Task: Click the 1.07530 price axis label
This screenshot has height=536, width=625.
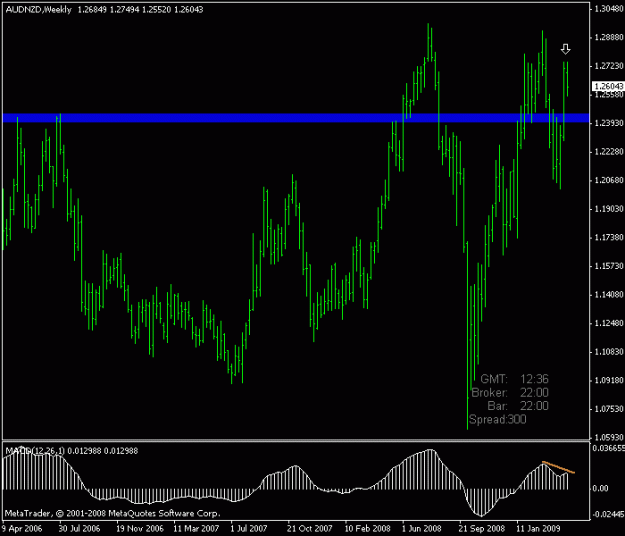Action: (x=609, y=409)
